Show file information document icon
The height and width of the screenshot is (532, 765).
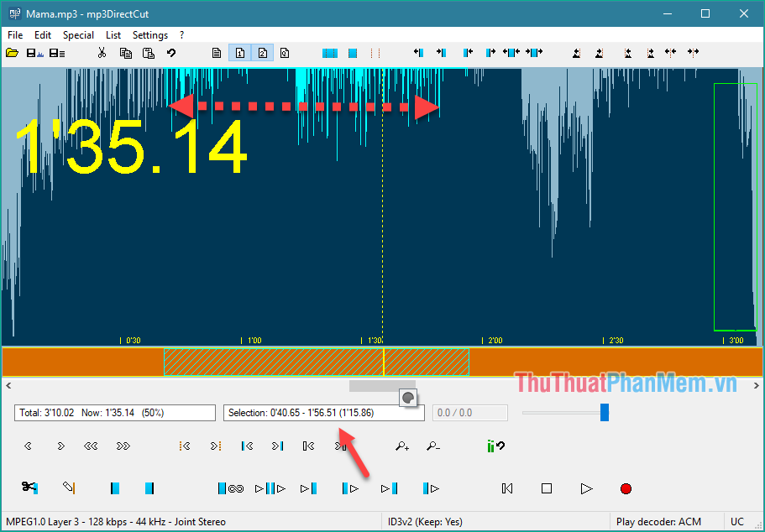tap(216, 52)
